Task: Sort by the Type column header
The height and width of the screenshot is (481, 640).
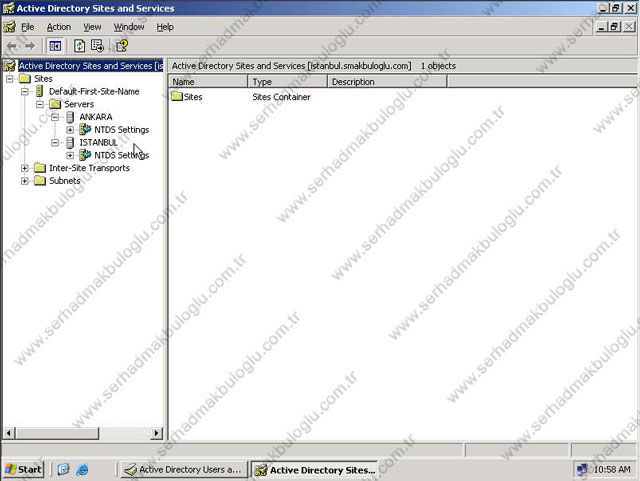Action: click(287, 82)
